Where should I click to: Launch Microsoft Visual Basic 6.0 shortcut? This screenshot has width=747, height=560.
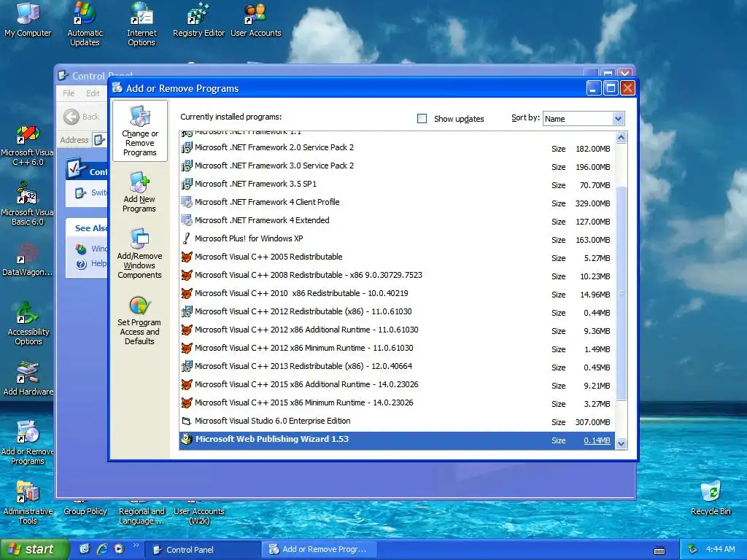(x=28, y=205)
